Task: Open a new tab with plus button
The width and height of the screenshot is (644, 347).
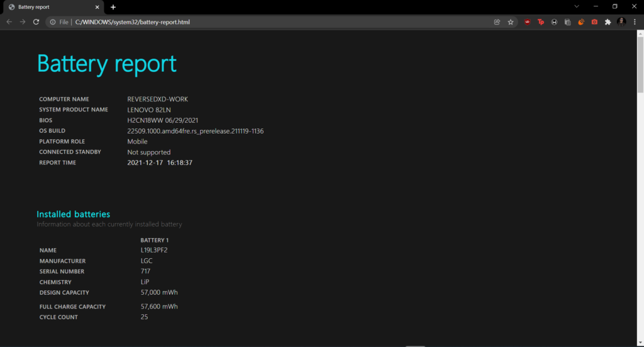Action: [x=113, y=7]
